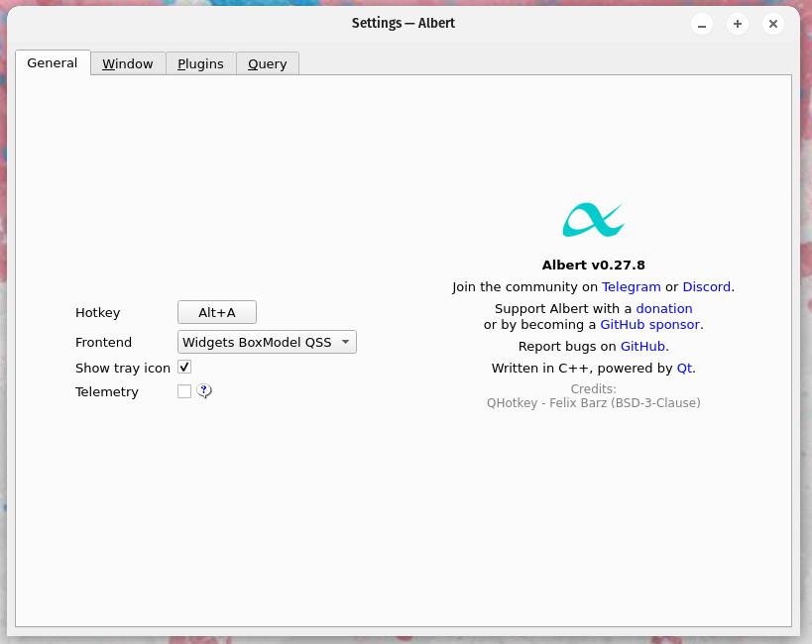Open the Qt link

coord(684,368)
